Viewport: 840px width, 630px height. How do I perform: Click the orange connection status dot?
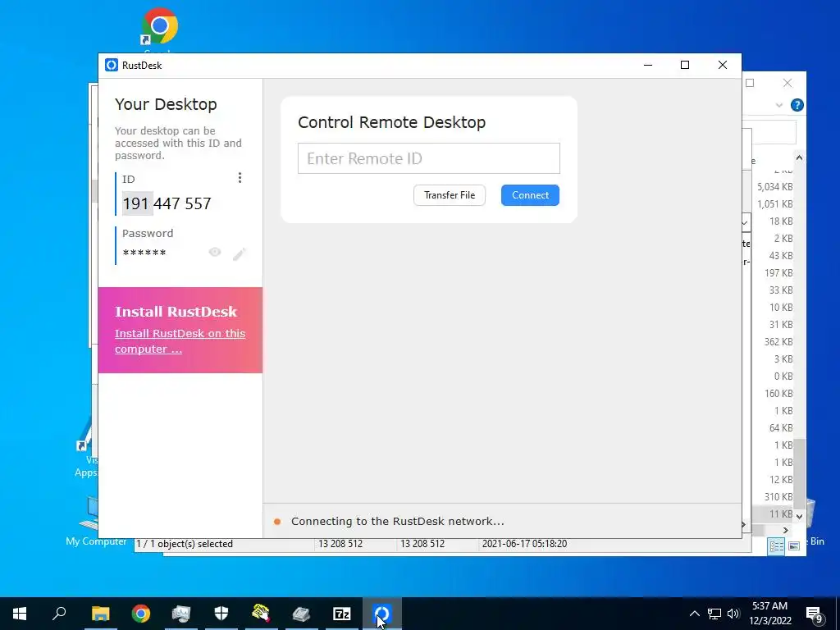pyautogui.click(x=277, y=522)
